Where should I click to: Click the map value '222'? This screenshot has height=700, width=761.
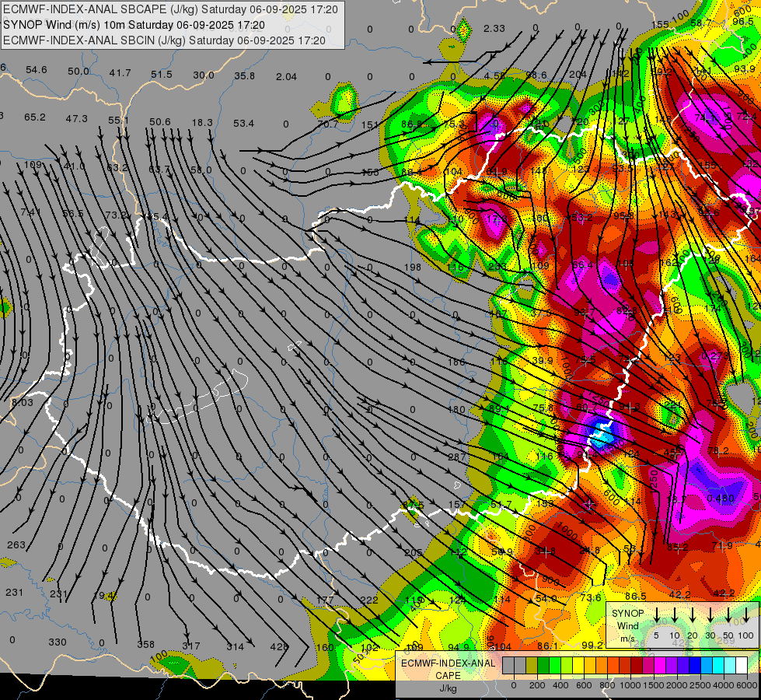click(x=369, y=600)
